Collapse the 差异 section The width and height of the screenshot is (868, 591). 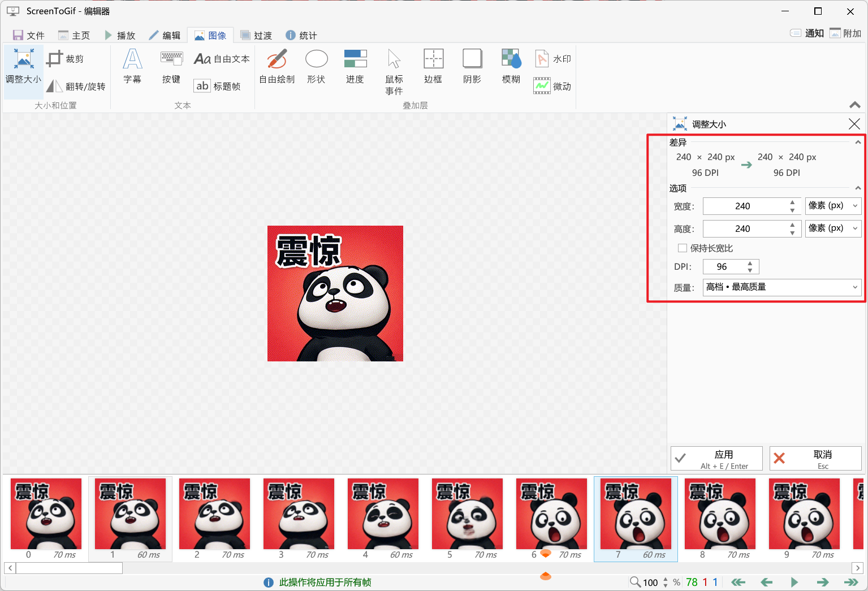pyautogui.click(x=858, y=143)
